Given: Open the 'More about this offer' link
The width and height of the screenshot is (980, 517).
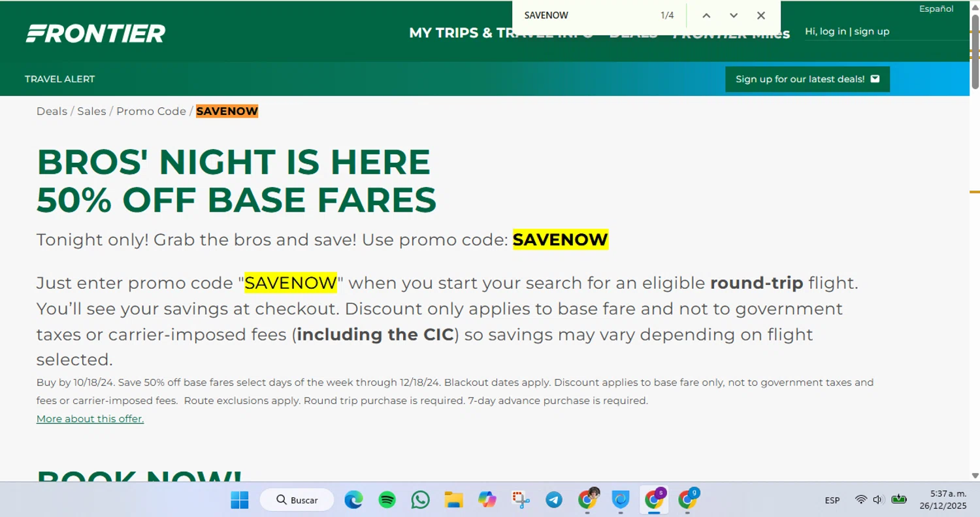Looking at the screenshot, I should (x=90, y=419).
